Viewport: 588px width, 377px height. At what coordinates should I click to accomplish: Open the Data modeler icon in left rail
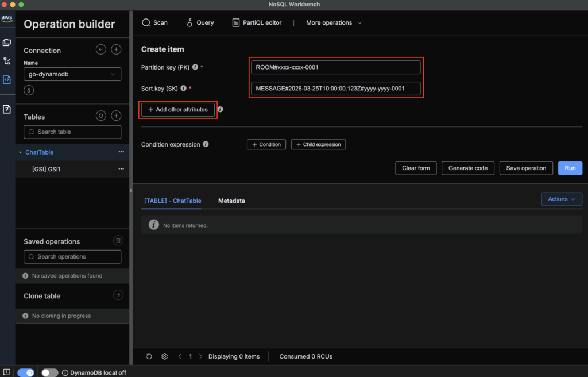pyautogui.click(x=7, y=42)
